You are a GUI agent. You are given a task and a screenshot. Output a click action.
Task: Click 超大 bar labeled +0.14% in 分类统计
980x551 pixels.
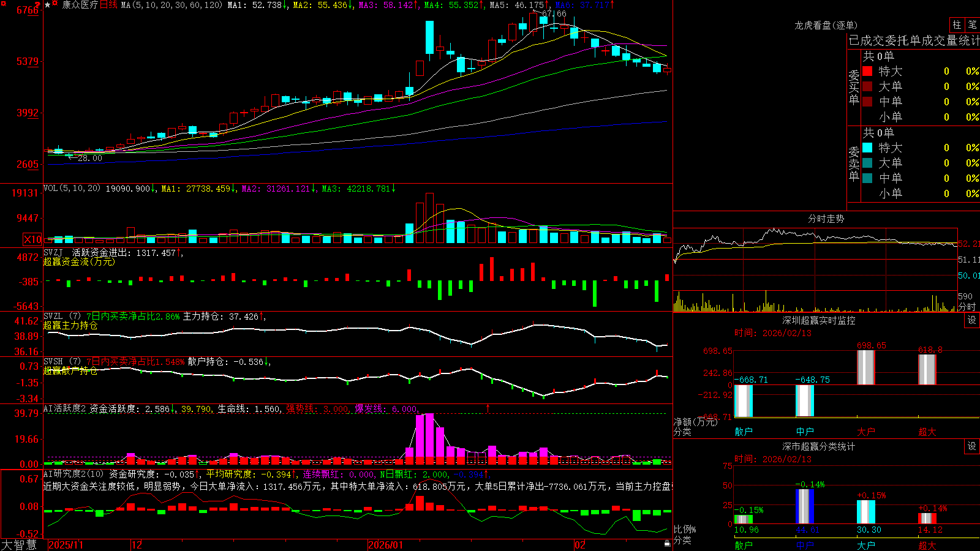coord(927,519)
